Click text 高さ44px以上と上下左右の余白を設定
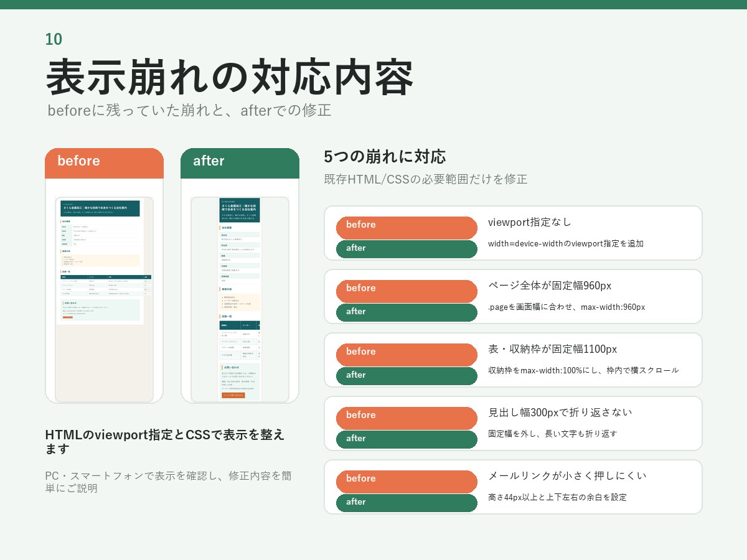747x560 pixels. tap(557, 497)
